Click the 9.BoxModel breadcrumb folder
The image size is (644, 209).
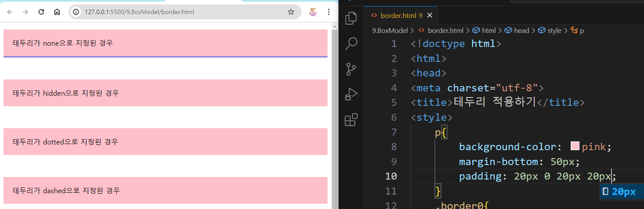click(x=390, y=31)
